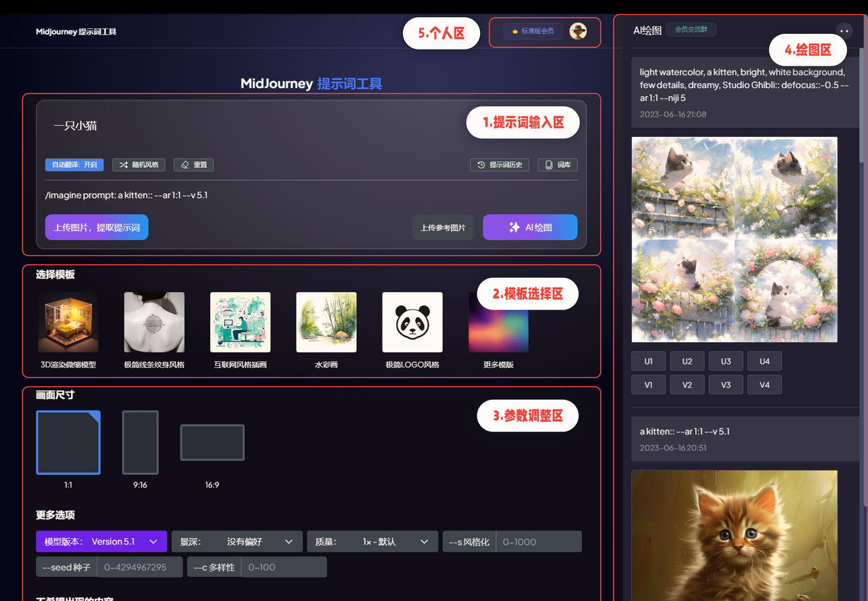Image resolution: width=868 pixels, height=601 pixels.
Task: Open the four-cat watercolor grid image
Action: click(734, 240)
